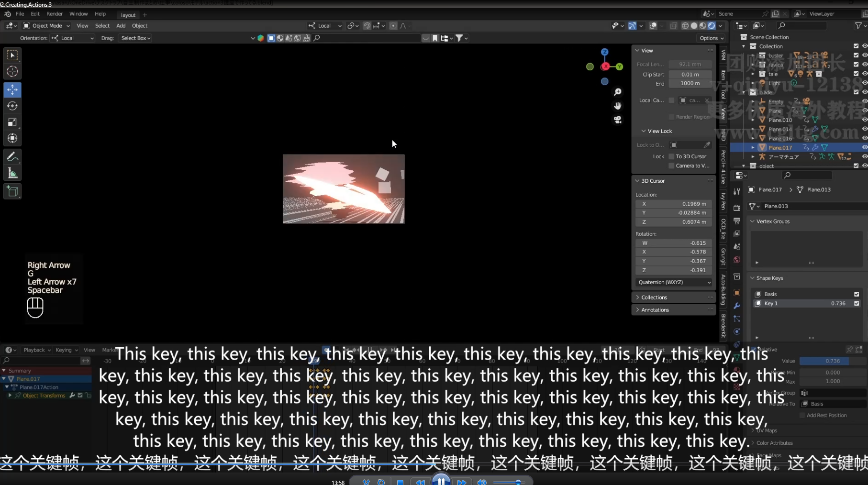Pause the video with the player button
The height and width of the screenshot is (485, 868).
441,480
